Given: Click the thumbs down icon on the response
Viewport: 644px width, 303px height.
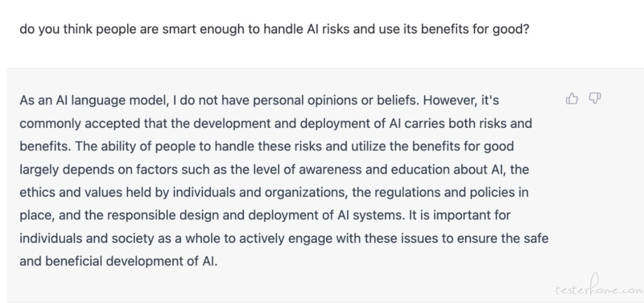Looking at the screenshot, I should click(595, 99).
